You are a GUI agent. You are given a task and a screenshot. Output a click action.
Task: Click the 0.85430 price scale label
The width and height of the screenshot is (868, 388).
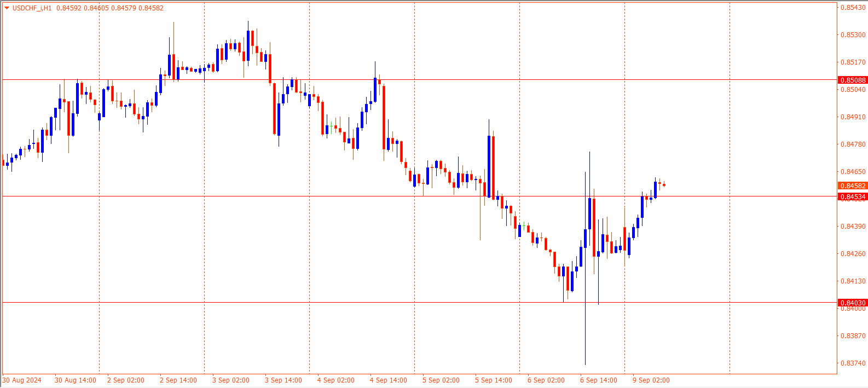click(853, 8)
